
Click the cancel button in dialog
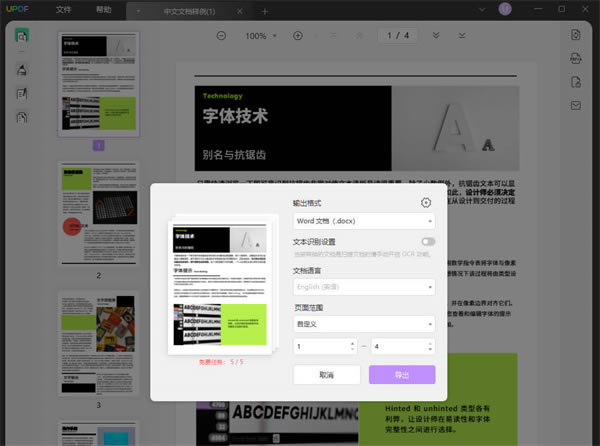click(326, 375)
